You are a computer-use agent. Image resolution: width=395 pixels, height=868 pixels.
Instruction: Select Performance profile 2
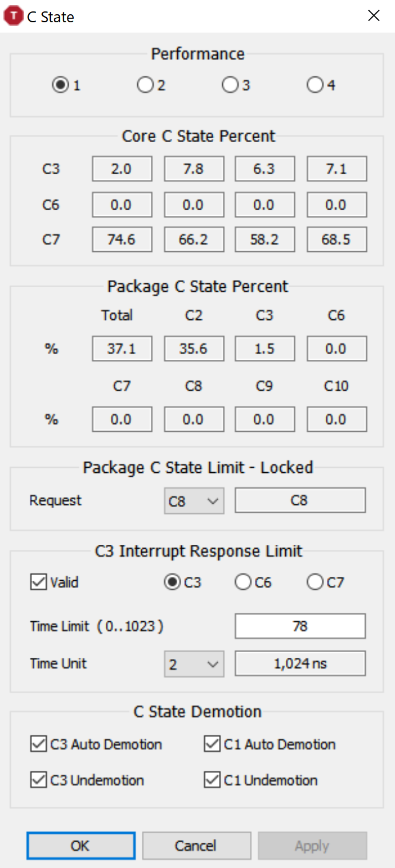(x=145, y=86)
